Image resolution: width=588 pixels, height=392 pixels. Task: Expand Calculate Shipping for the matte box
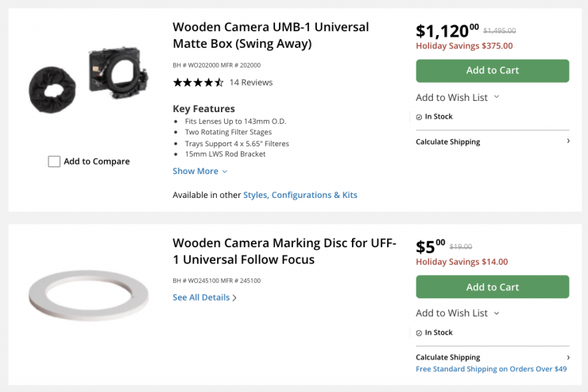tap(492, 142)
